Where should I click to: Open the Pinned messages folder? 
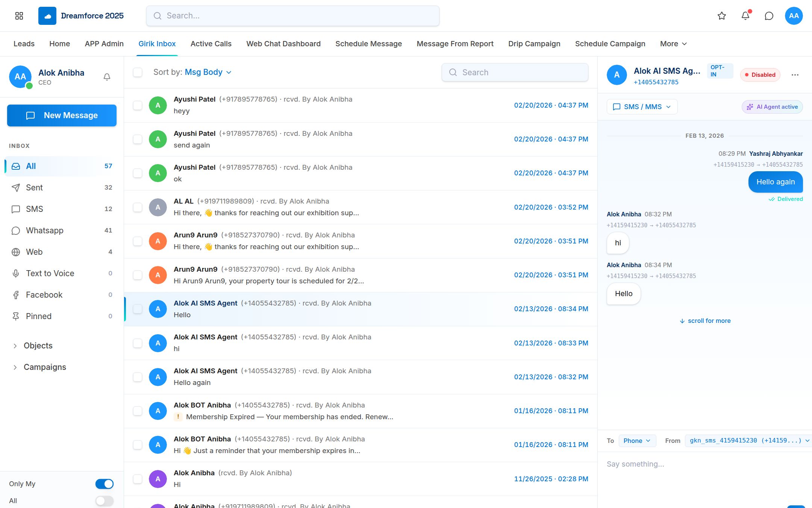tap(62, 316)
